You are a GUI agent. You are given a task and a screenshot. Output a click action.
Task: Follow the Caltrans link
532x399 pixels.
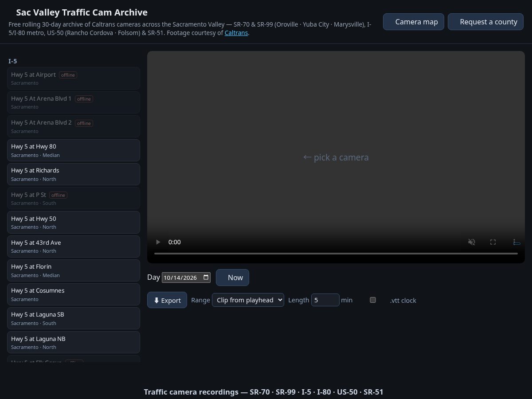[x=236, y=33]
